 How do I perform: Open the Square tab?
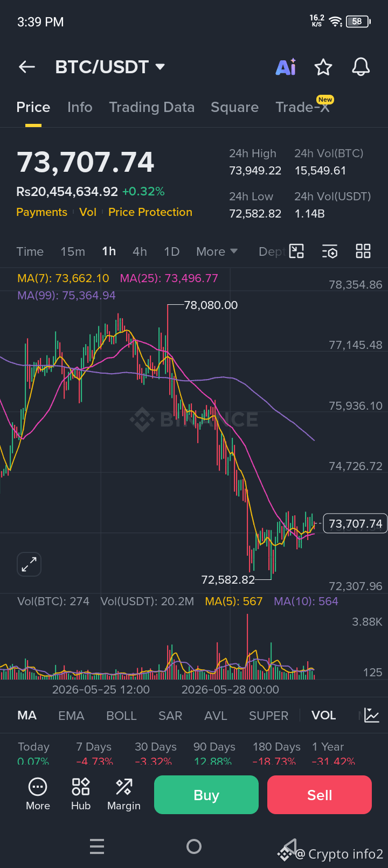coord(234,107)
